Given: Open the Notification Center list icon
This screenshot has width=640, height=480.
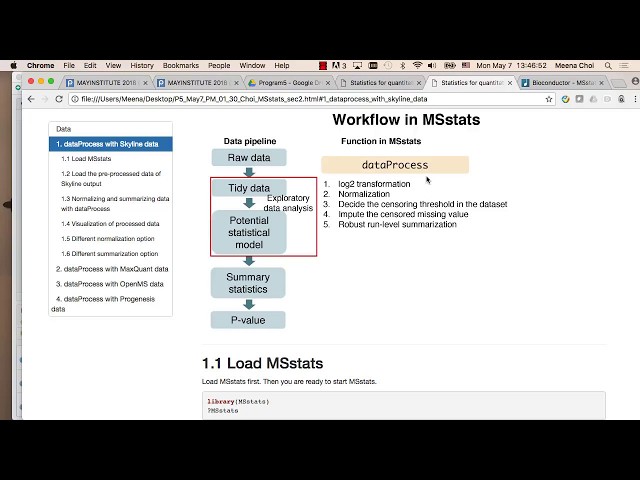Looking at the screenshot, I should click(624, 65).
